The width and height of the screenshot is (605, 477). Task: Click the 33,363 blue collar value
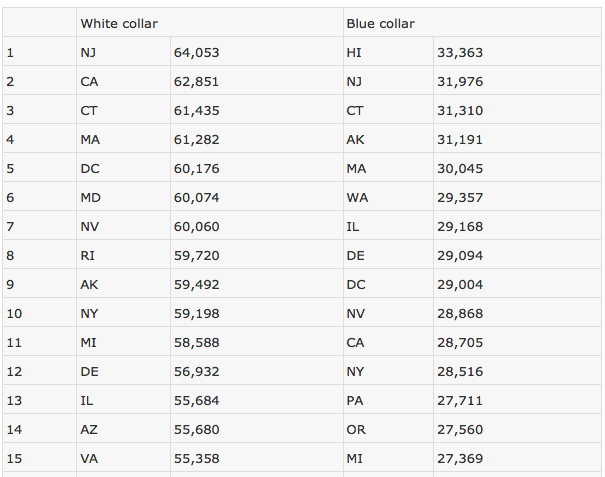517,51
